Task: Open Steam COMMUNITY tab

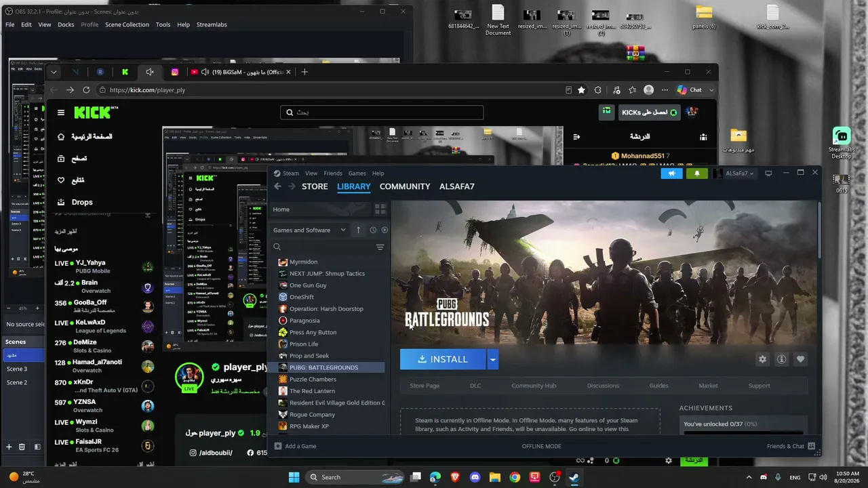Action: tap(405, 186)
